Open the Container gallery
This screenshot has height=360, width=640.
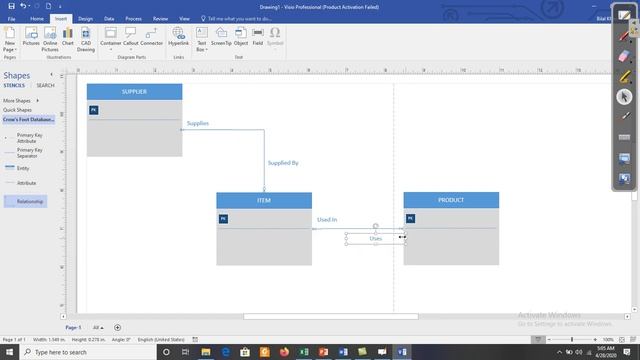[111, 38]
